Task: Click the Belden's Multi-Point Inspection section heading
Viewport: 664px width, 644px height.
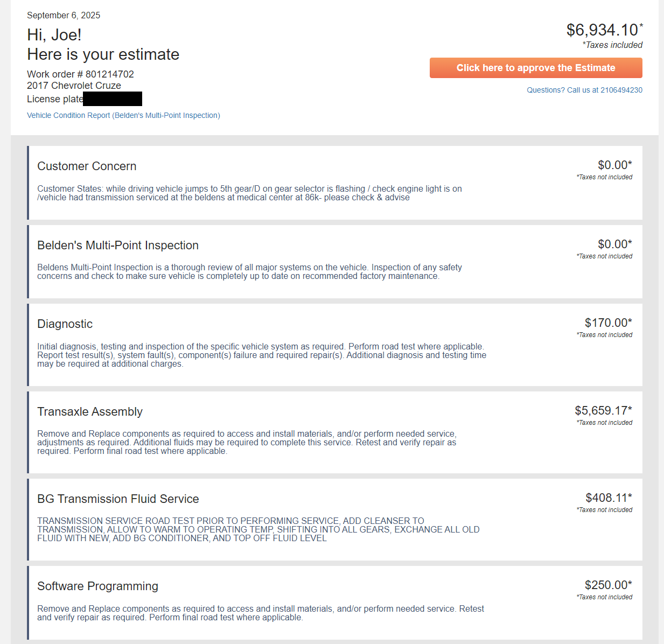Action: point(118,246)
